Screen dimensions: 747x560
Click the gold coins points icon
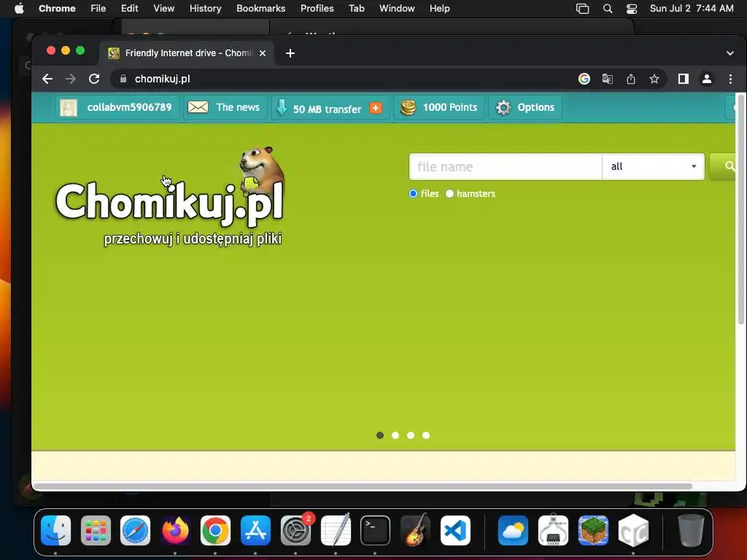[408, 108]
